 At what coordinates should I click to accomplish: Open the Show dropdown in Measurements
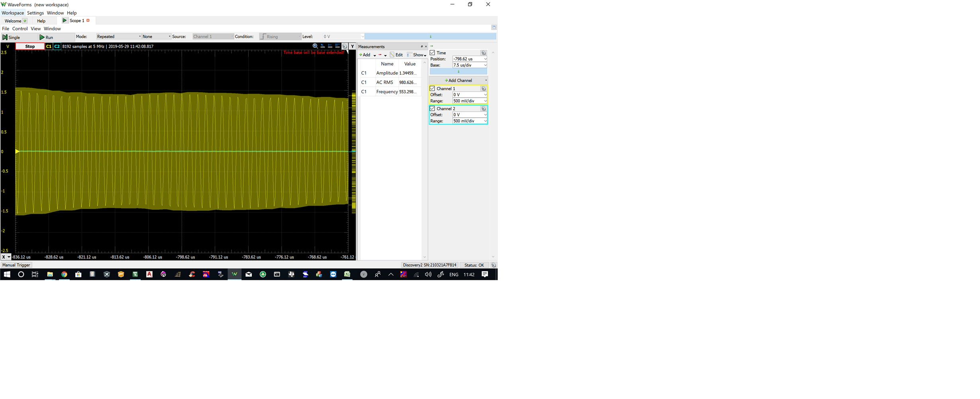(x=417, y=55)
